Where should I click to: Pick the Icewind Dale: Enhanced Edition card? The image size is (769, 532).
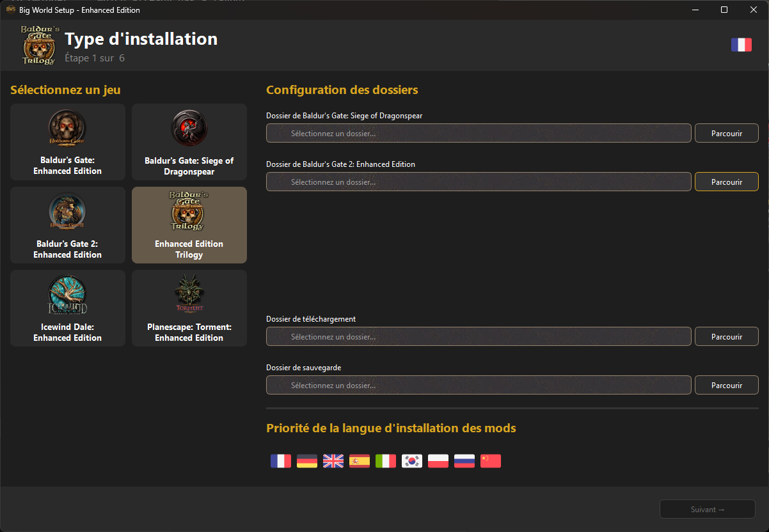(68, 308)
